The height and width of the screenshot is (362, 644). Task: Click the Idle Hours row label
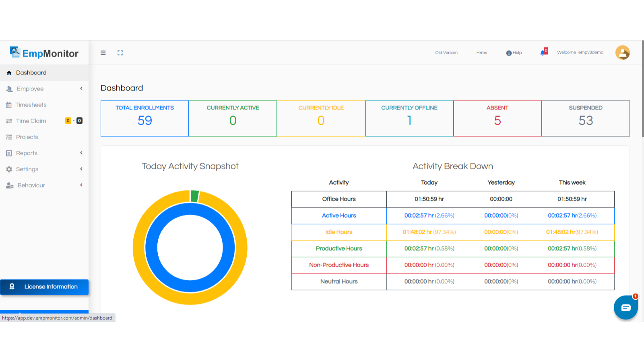(x=339, y=232)
